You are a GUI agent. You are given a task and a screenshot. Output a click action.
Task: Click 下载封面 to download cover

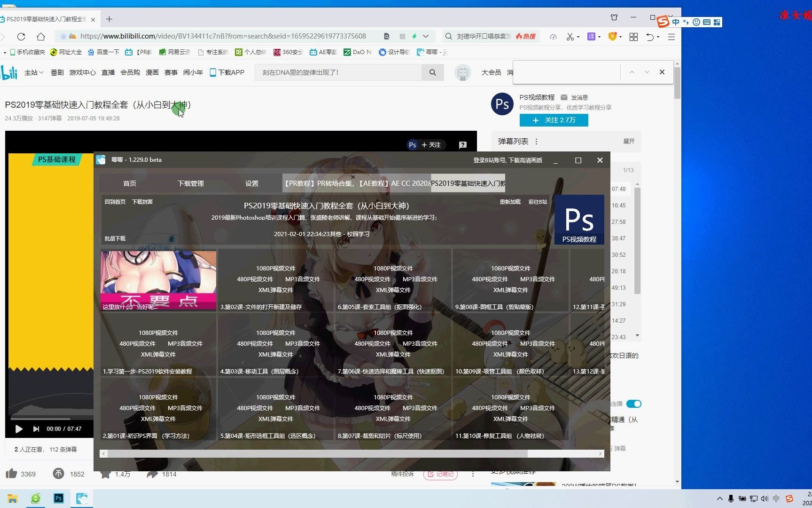(142, 202)
